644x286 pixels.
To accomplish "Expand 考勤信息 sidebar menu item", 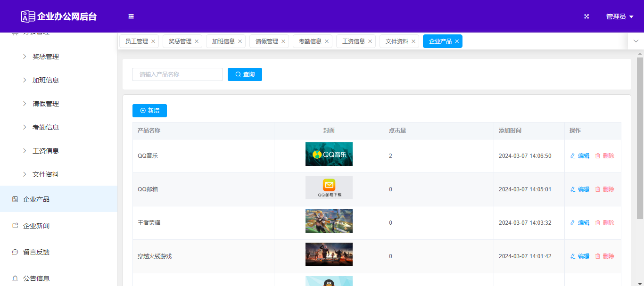I will pos(46,127).
